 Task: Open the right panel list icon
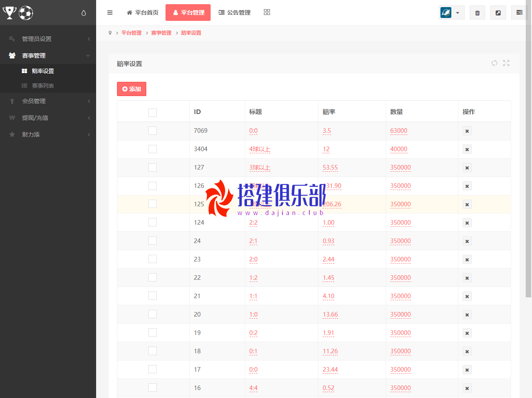tap(519, 13)
